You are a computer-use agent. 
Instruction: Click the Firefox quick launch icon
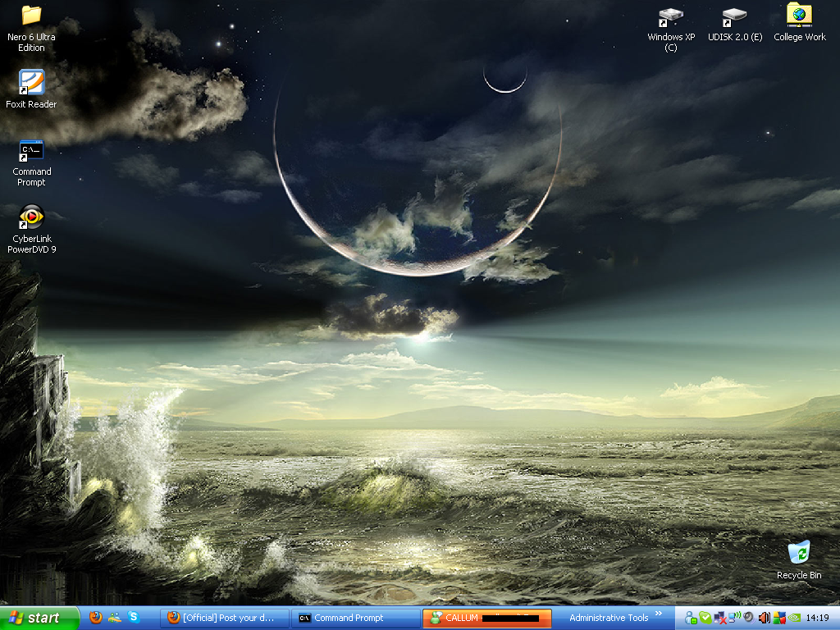[x=96, y=618]
